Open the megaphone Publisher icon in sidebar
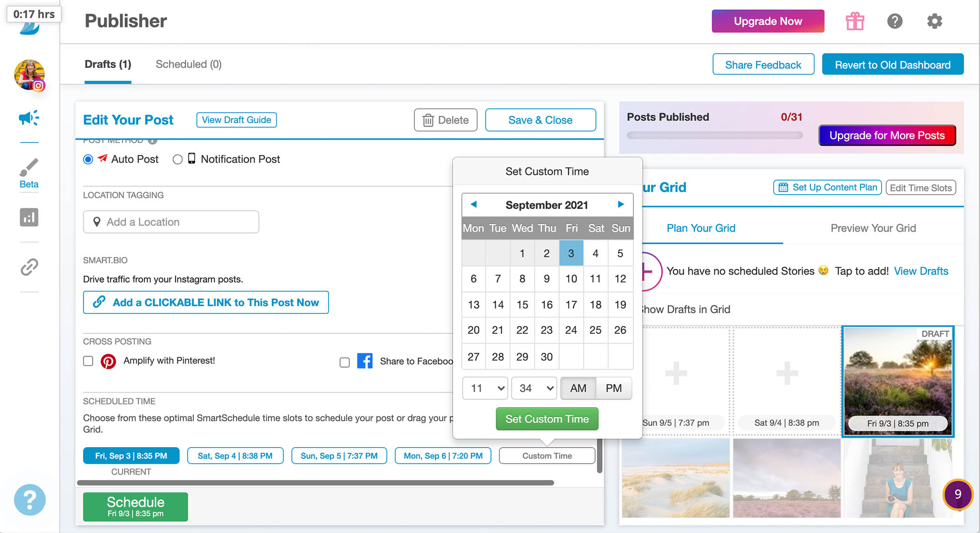 [29, 118]
